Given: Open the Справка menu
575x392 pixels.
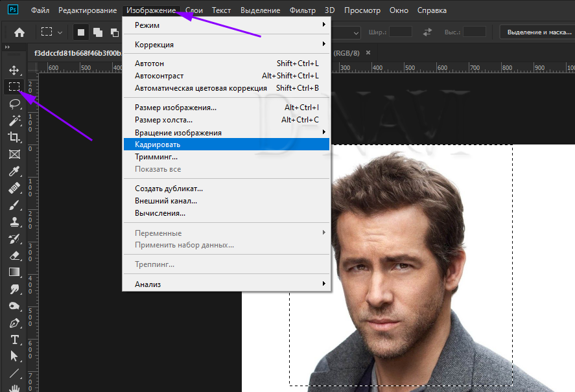Looking at the screenshot, I should pyautogui.click(x=432, y=10).
